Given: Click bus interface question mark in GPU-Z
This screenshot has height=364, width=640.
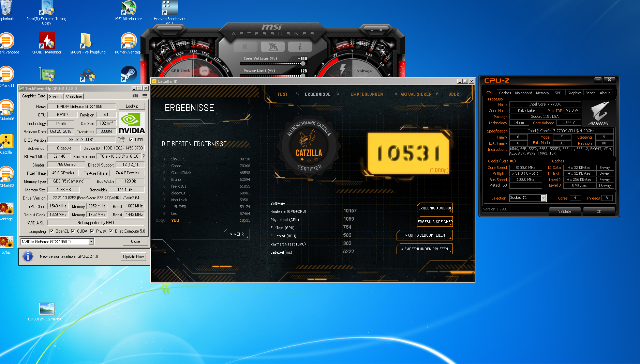Looking at the screenshot, I should [x=144, y=156].
